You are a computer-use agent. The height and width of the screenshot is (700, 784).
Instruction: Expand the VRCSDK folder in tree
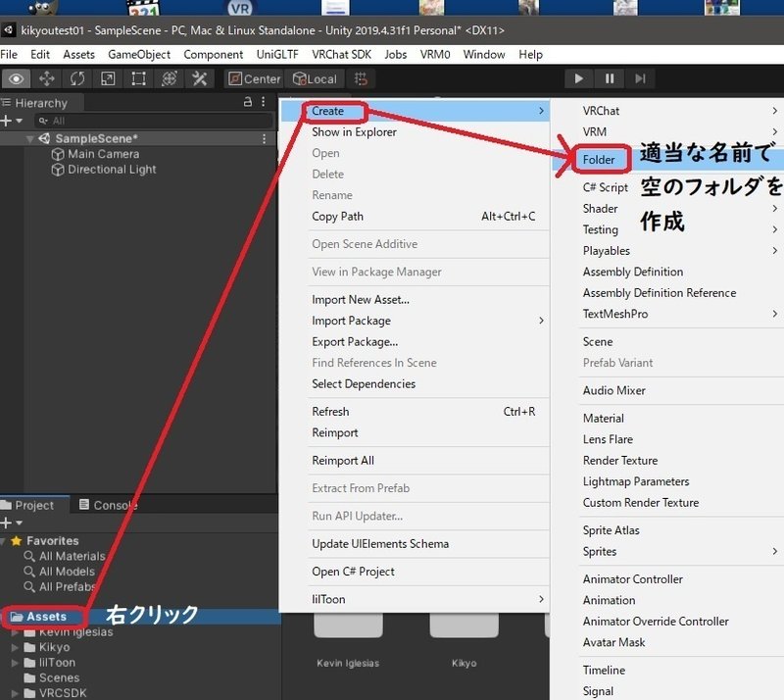16,693
